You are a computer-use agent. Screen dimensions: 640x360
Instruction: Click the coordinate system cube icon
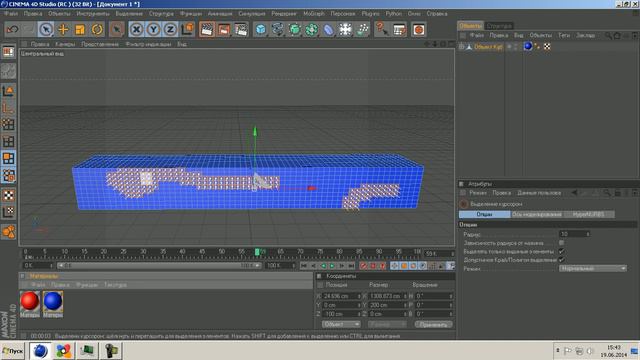(x=188, y=29)
